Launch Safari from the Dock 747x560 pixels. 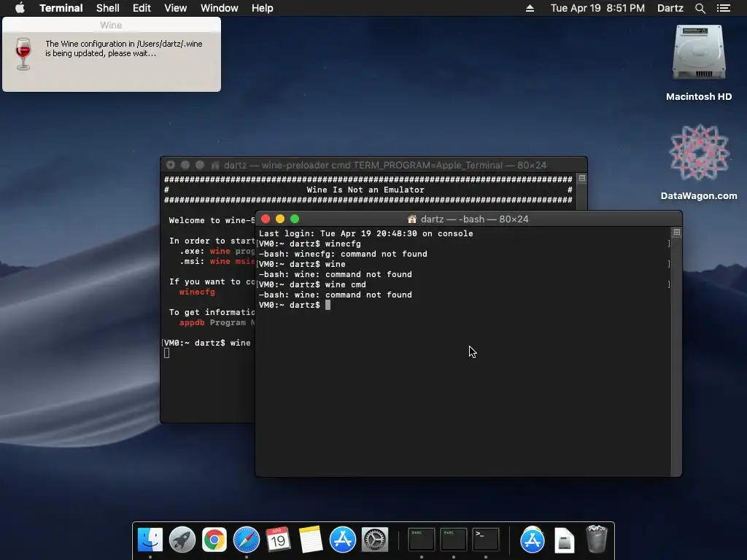[x=247, y=540]
